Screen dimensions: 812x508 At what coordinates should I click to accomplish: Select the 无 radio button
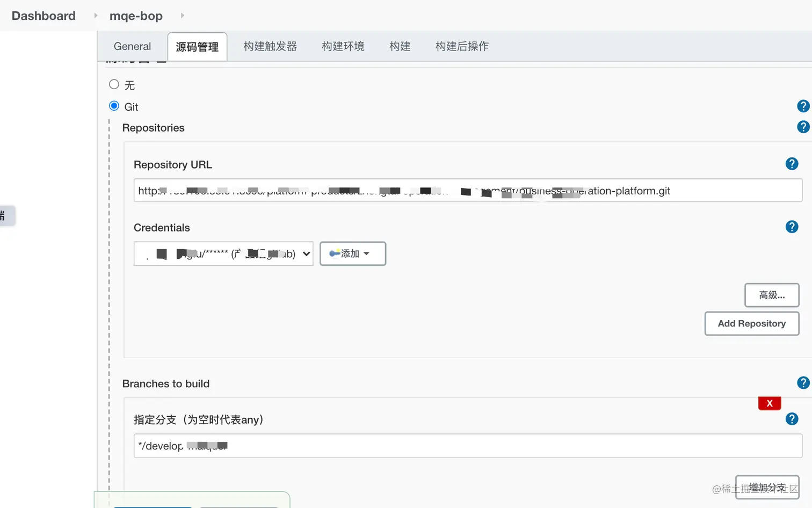114,84
